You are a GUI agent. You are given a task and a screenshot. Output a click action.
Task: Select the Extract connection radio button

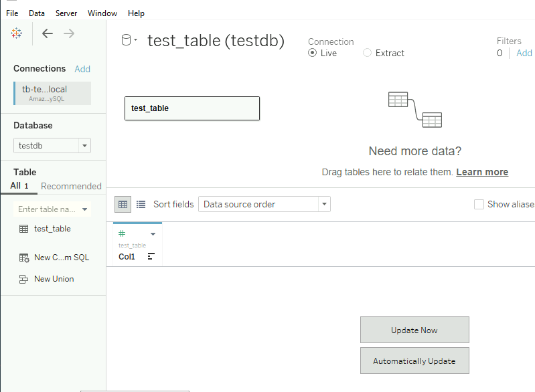pyautogui.click(x=367, y=53)
